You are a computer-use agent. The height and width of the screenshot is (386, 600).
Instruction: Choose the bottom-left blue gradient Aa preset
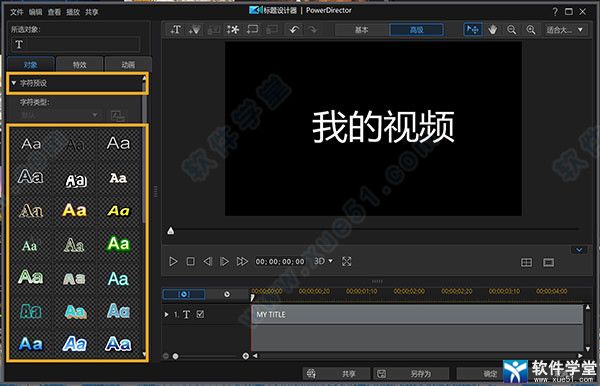tap(31, 344)
